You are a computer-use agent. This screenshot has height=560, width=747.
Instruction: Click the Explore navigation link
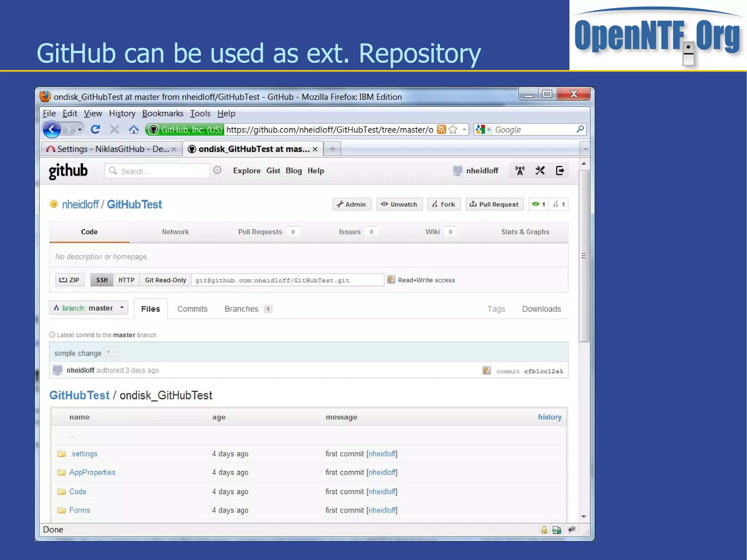coord(247,171)
